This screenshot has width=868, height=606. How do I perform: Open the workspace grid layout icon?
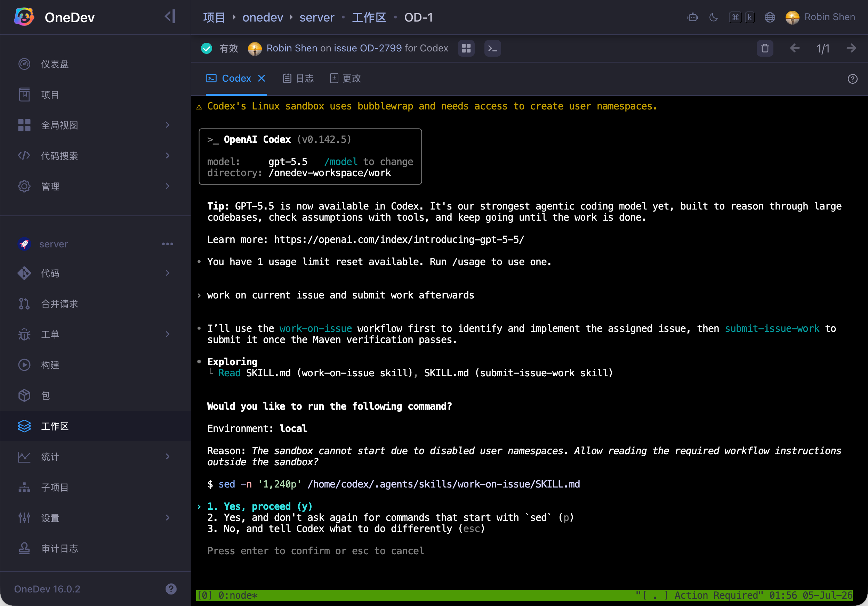pyautogui.click(x=466, y=48)
